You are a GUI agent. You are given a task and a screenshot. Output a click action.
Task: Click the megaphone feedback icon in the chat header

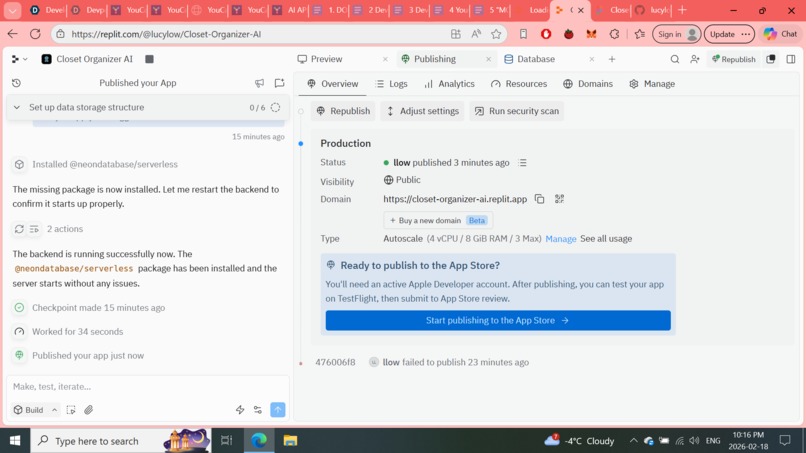coord(260,83)
